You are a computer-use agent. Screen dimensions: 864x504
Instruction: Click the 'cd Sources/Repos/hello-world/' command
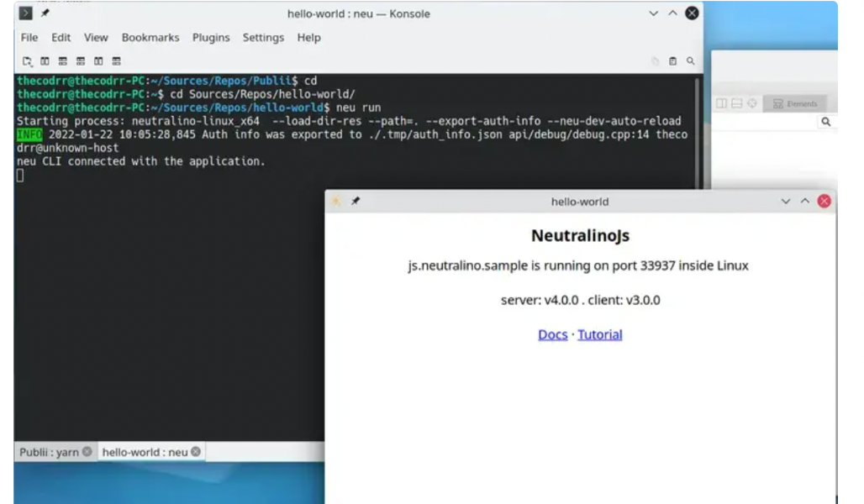coord(262,94)
